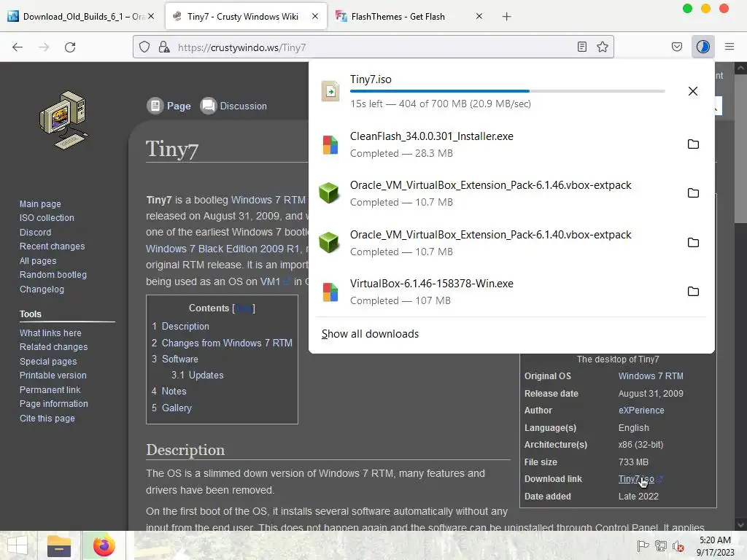Open Windows 7 RTM infobox link
Viewport: 747px width, 560px height.
(651, 376)
